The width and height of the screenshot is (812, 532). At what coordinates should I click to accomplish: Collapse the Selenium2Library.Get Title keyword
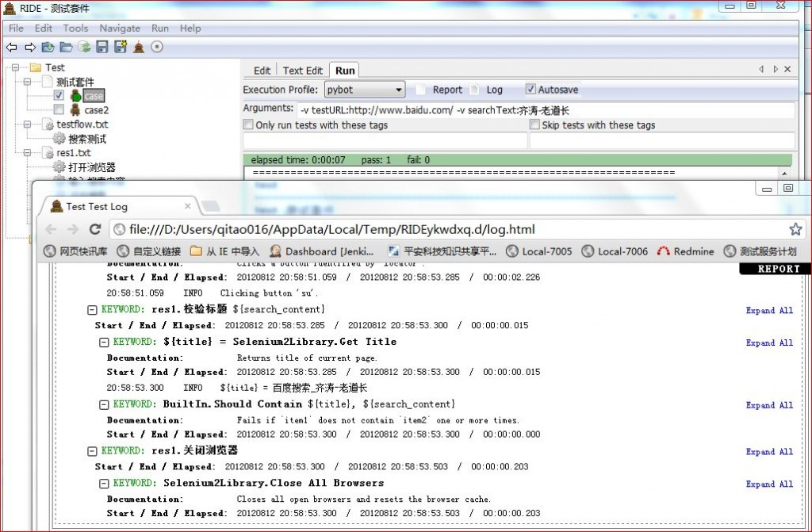pyautogui.click(x=104, y=342)
